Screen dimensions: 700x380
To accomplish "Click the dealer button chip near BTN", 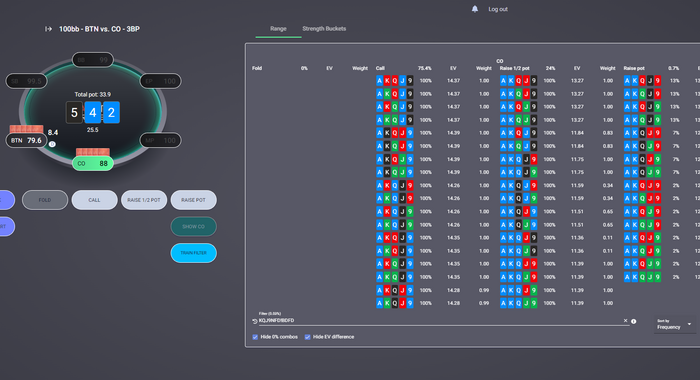I will click(52, 144).
